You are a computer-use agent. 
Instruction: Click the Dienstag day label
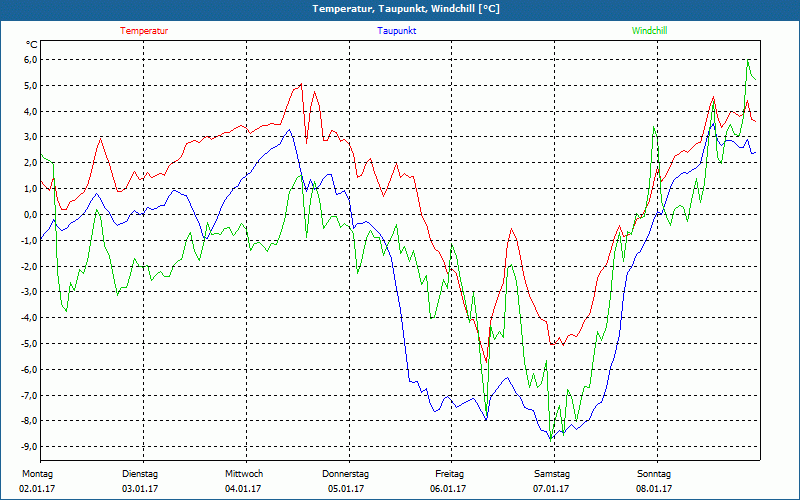pyautogui.click(x=140, y=474)
